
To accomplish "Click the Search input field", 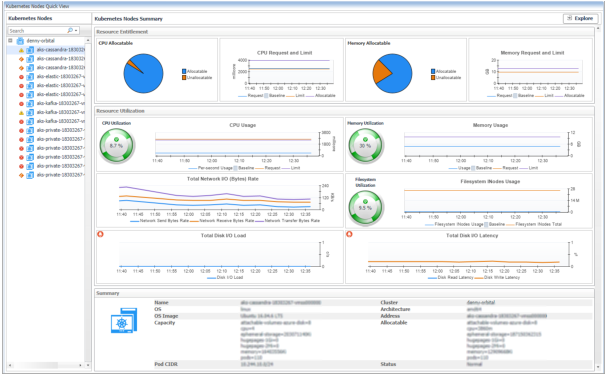I will 37,30.
